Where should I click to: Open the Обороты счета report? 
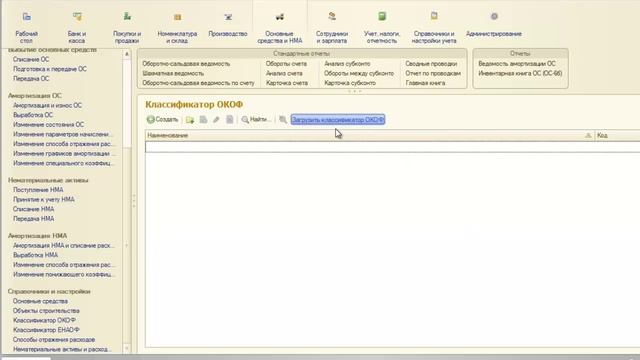click(x=286, y=64)
